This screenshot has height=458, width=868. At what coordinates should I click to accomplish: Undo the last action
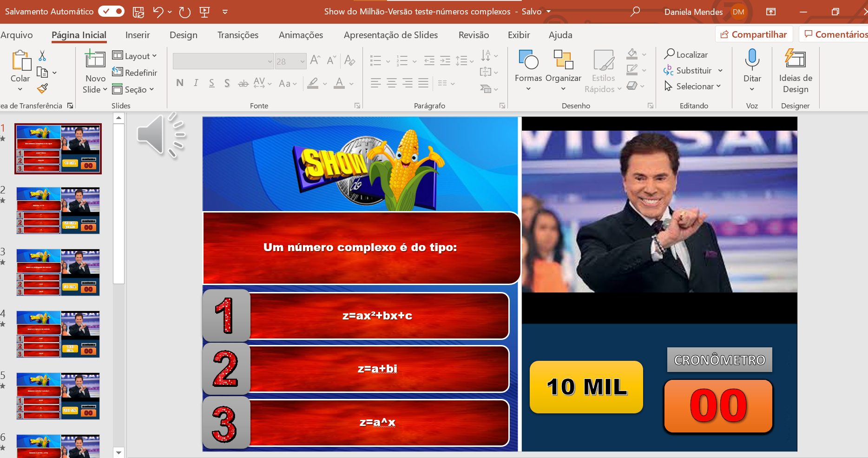click(158, 12)
